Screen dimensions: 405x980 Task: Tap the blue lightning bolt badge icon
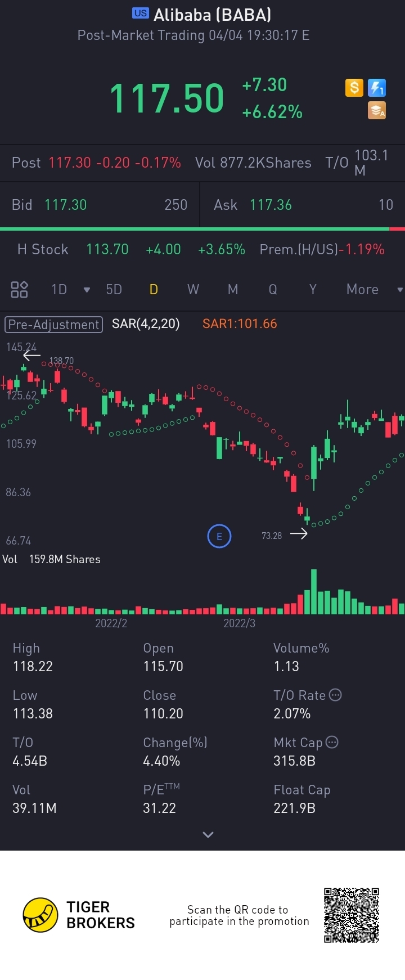(x=376, y=88)
